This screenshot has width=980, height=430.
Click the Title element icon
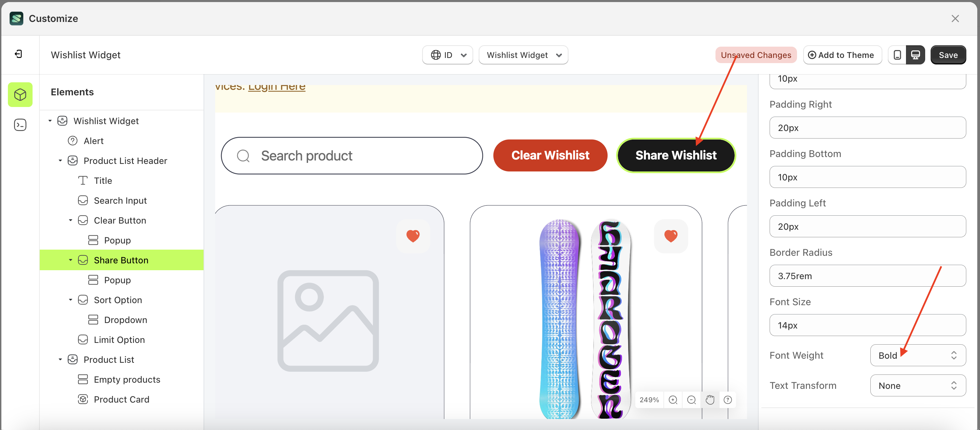[x=83, y=180]
